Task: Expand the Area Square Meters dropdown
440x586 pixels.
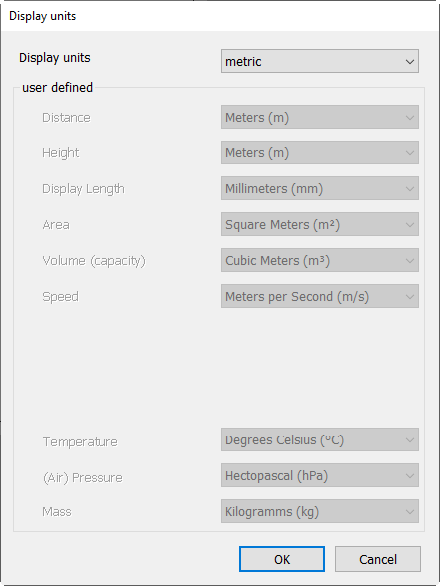Action: pos(320,224)
